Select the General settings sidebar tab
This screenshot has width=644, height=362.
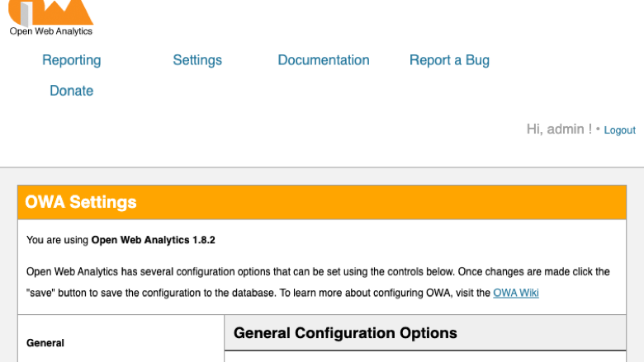point(45,343)
